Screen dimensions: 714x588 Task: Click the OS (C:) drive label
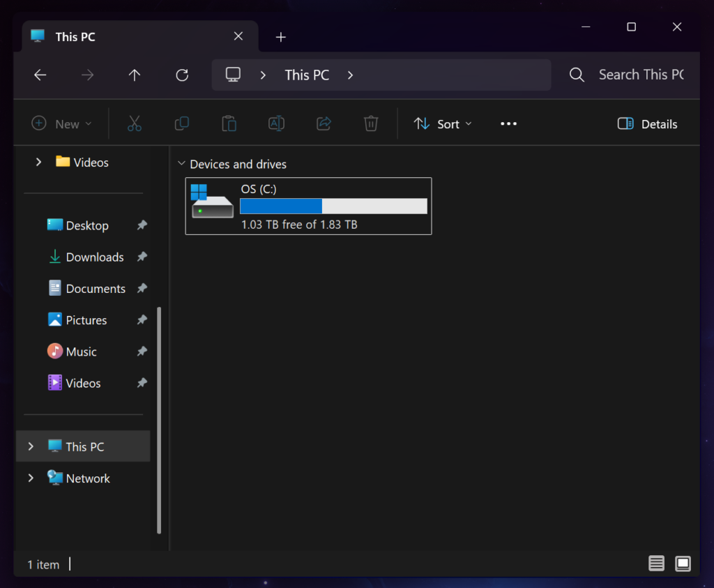tap(259, 189)
